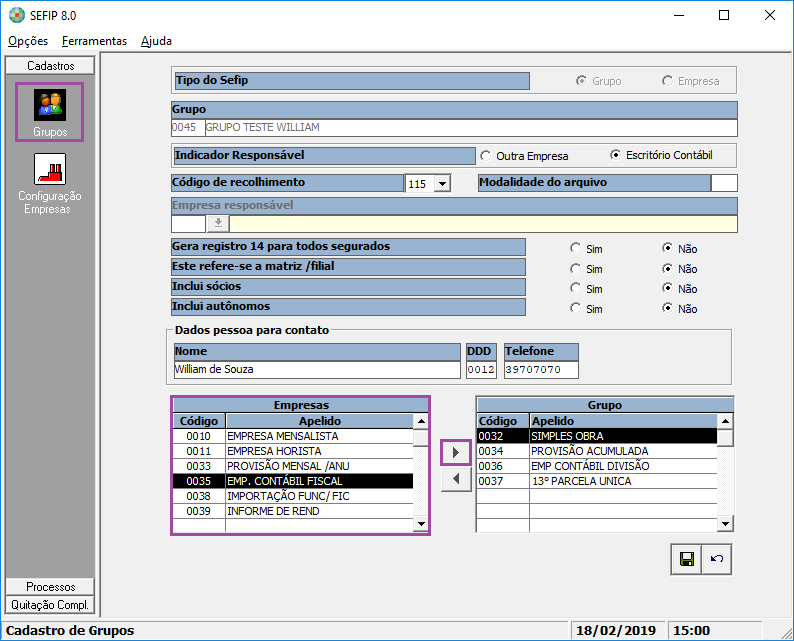Select EMPRESA HORISTA row
This screenshot has width=794, height=641.
pyautogui.click(x=293, y=451)
